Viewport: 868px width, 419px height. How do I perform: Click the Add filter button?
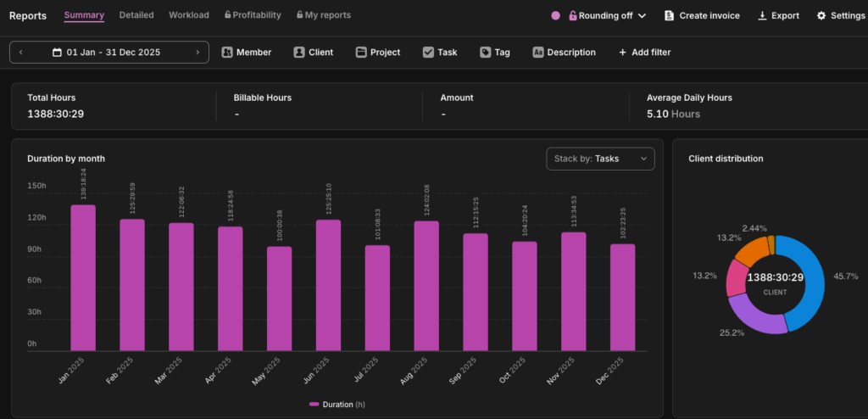click(644, 53)
